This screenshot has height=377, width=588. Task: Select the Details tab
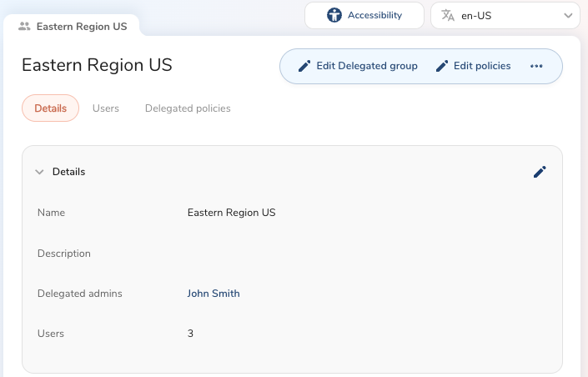[x=50, y=108]
